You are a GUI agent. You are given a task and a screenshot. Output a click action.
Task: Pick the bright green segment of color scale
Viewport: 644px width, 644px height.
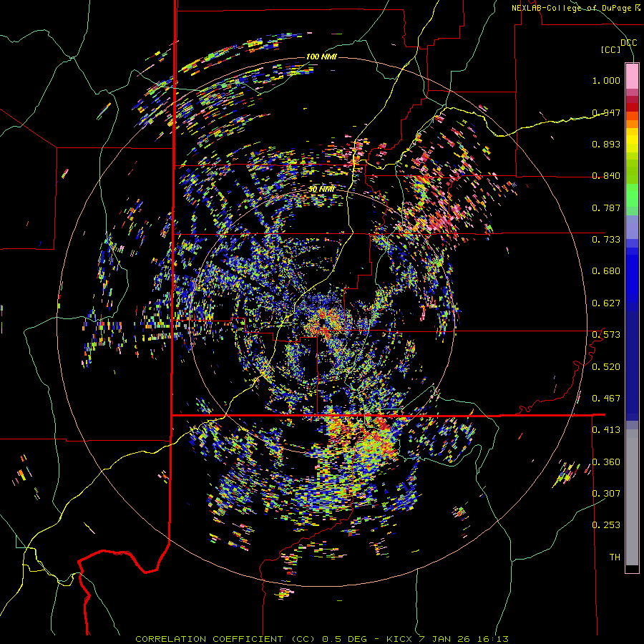[632, 195]
